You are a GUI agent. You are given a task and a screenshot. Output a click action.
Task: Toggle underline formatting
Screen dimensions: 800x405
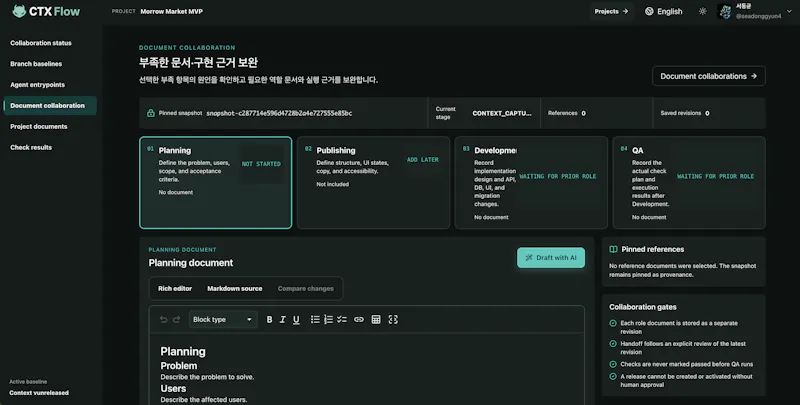click(296, 319)
